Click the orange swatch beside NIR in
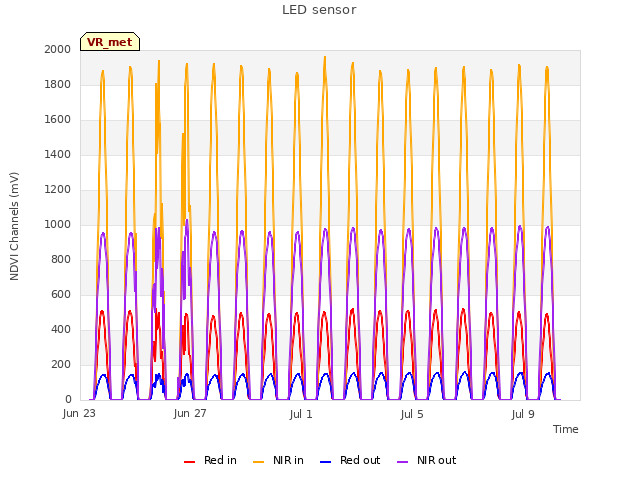 point(258,462)
